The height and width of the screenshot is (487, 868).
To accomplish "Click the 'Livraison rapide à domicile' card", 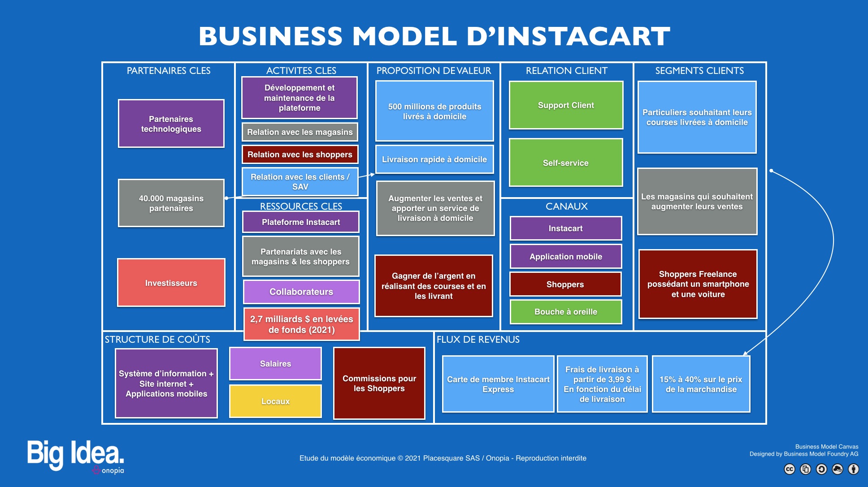I will 434,159.
